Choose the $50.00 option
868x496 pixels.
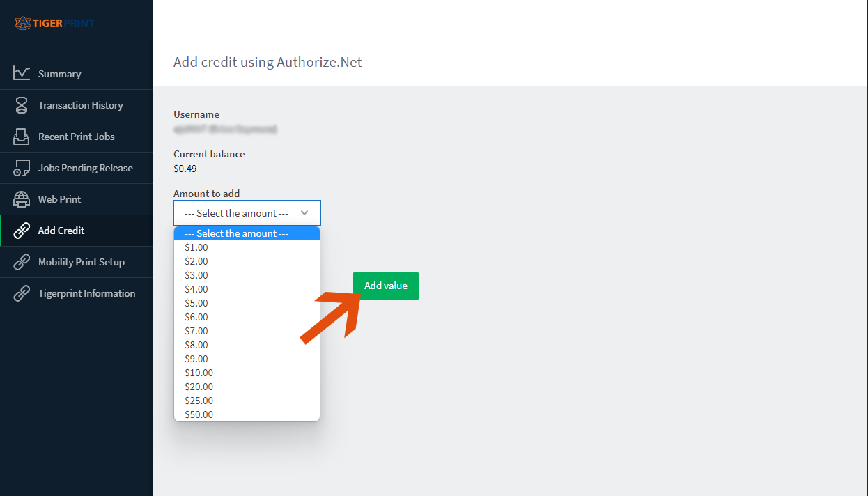tap(247, 414)
